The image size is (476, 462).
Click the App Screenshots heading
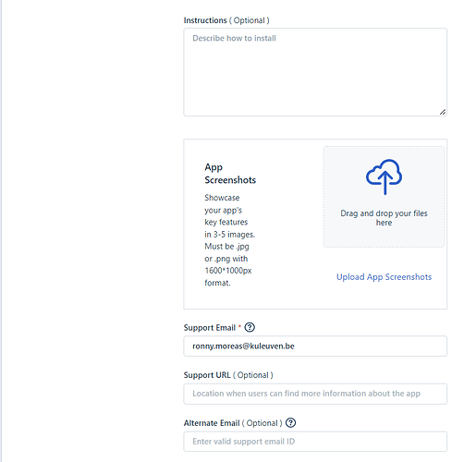pyautogui.click(x=230, y=174)
